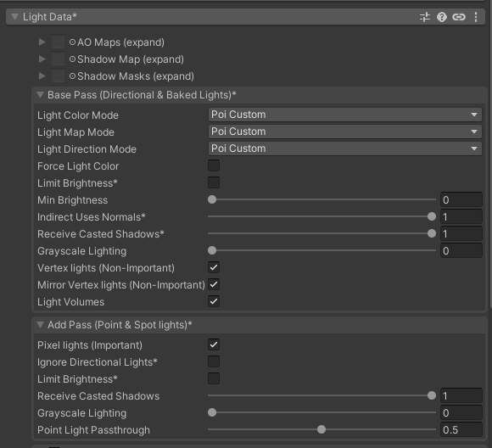Viewport: 492px width, 448px height.
Task: Open the Light Map Mode dropdown
Action: [x=345, y=132]
